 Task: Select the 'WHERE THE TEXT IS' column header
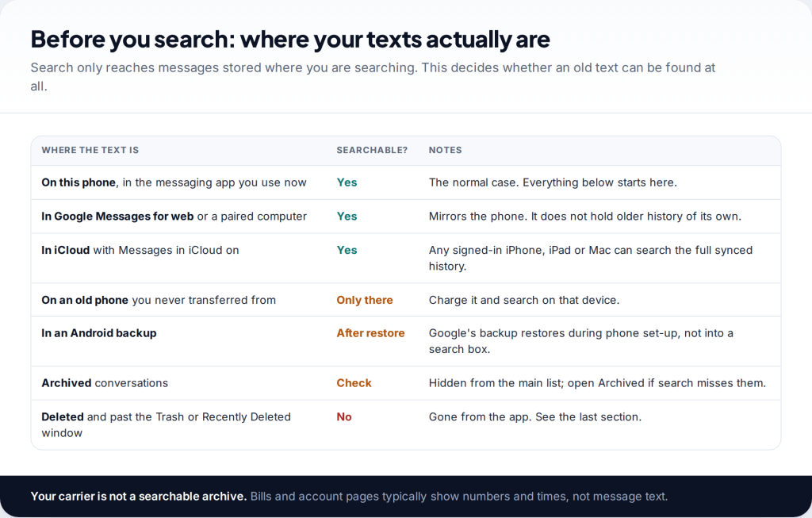pos(90,150)
